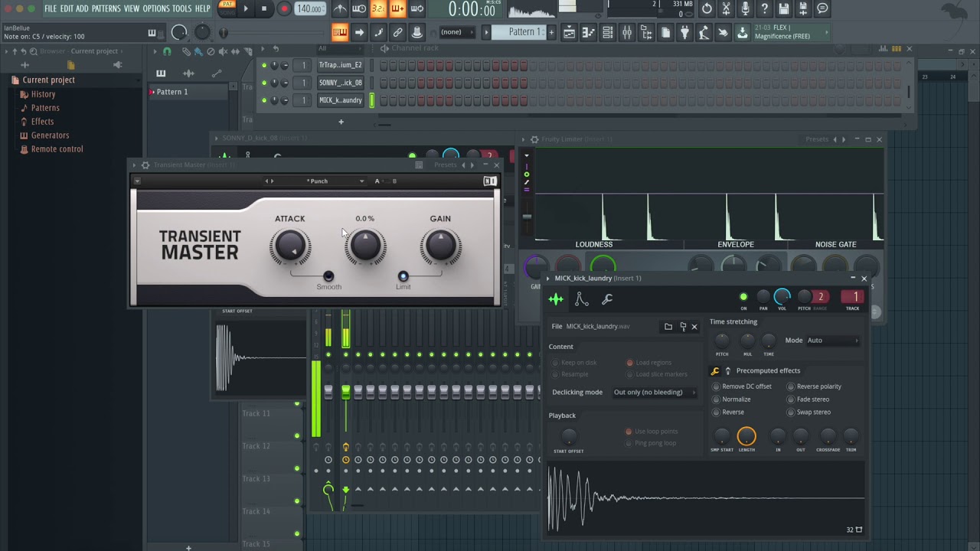Open Remote control in the browser
Screen dimensions: 980x551
[57, 149]
